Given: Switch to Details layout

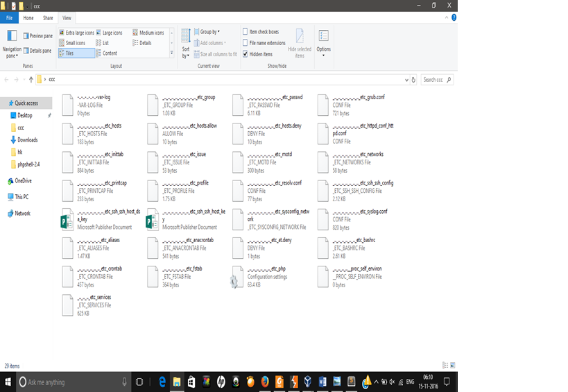Looking at the screenshot, I should [x=142, y=43].
